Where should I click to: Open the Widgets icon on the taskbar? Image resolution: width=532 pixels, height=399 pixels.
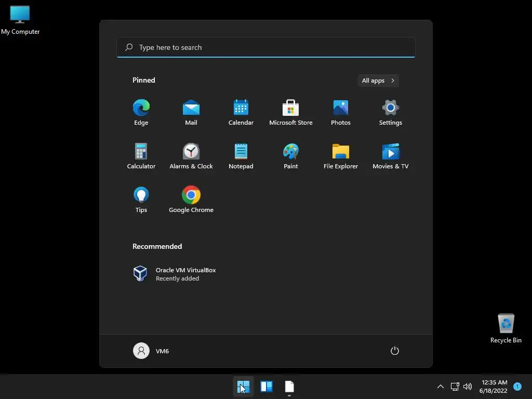(x=267, y=387)
